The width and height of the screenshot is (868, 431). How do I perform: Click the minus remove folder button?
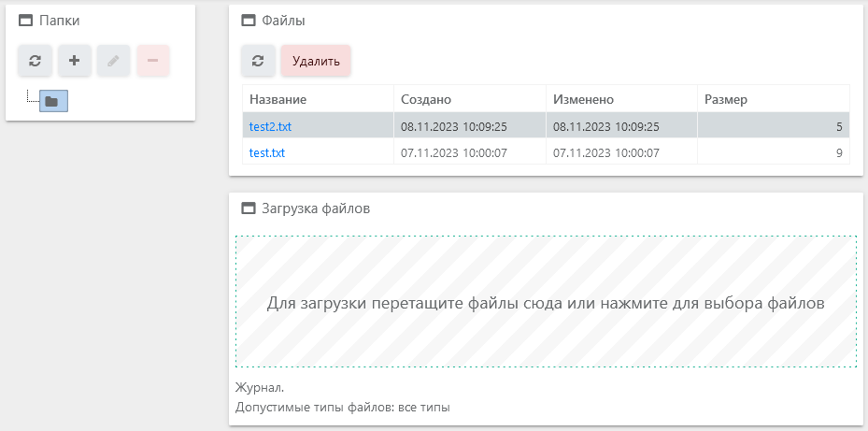[x=153, y=61]
